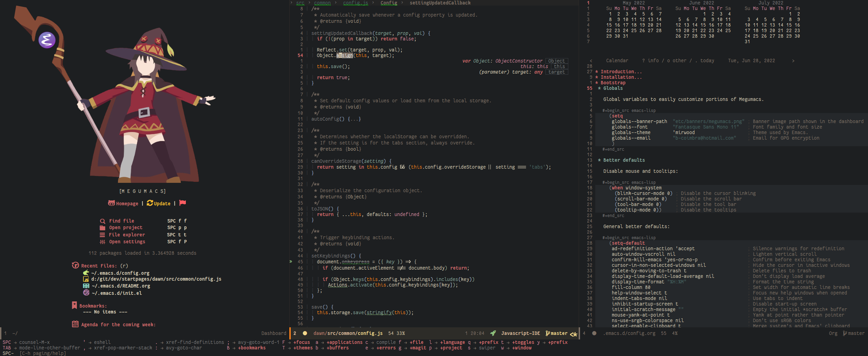Image resolution: width=868 pixels, height=356 pixels.
Task: Click the Update link on dashboard
Action: point(162,204)
